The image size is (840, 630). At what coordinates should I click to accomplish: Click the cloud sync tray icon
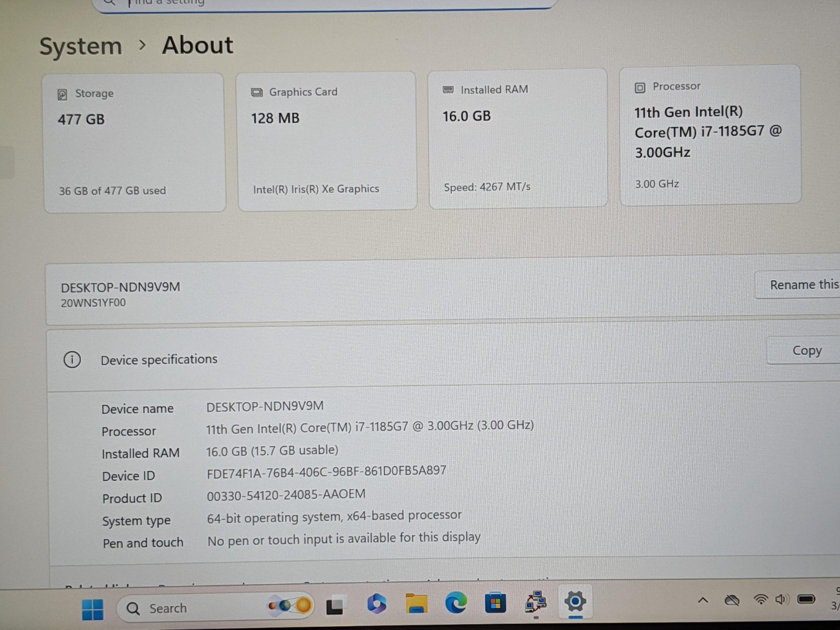pos(732,600)
